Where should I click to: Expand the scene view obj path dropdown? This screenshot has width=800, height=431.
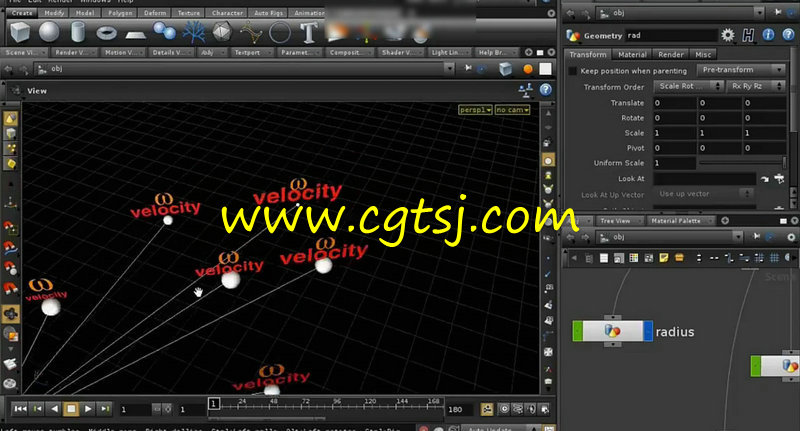[x=449, y=68]
